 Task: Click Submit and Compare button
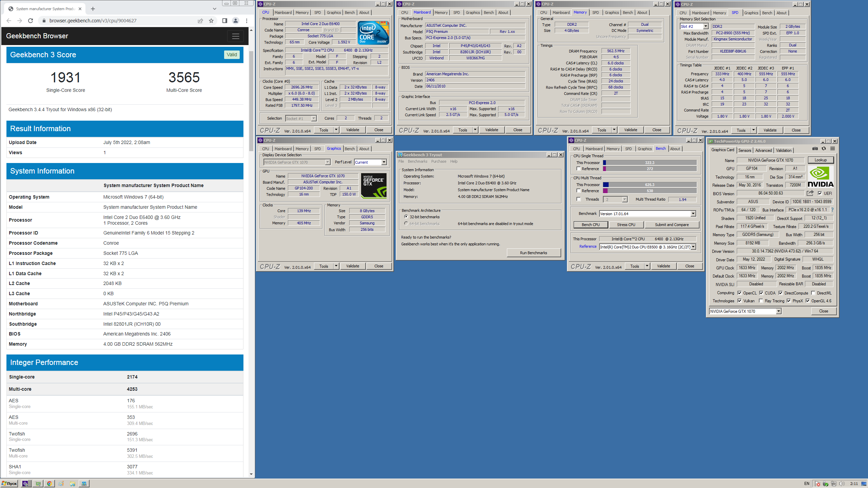click(672, 225)
